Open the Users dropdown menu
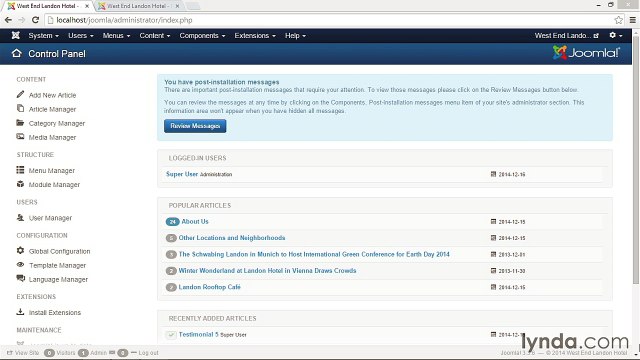The height and width of the screenshot is (360, 640). pos(80,36)
